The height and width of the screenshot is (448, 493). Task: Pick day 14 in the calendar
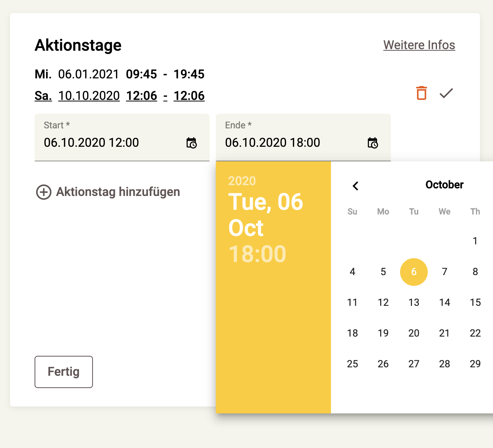click(445, 302)
